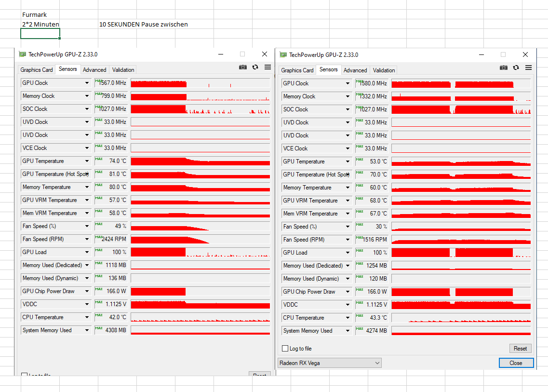
Task: Open Validation tab in left window
Action: tap(123, 69)
